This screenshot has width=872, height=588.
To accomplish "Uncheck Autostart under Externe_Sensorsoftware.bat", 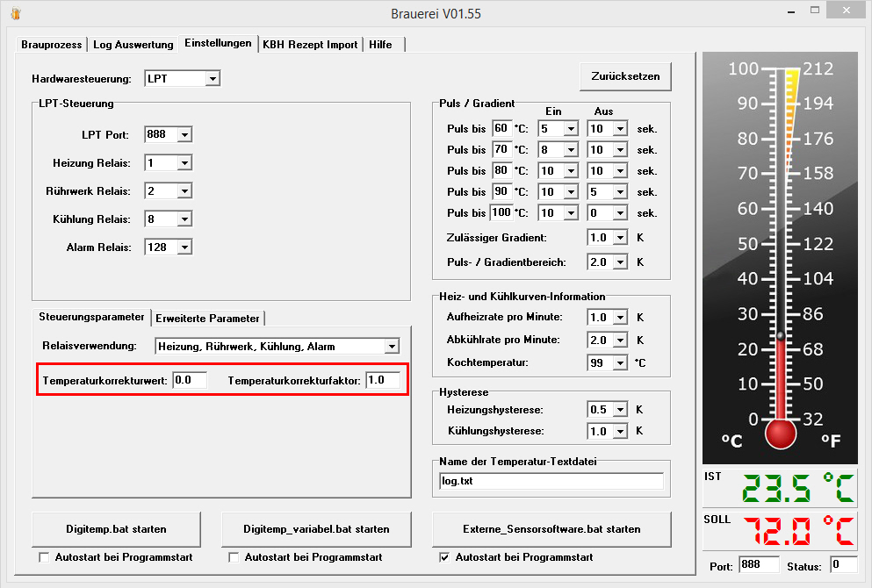I will pyautogui.click(x=444, y=557).
